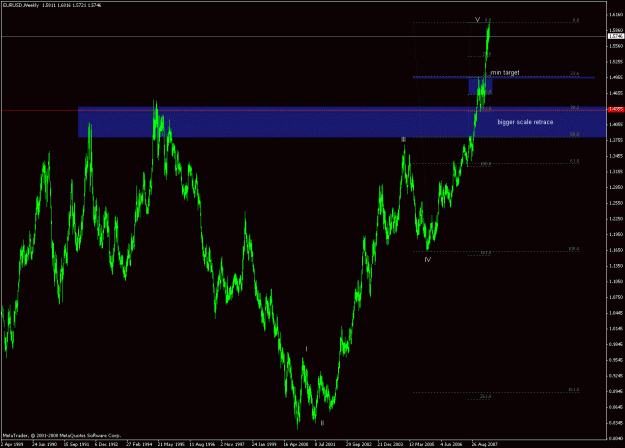Click the '8 Jul 2001' date label
The image size is (625, 448).
click(x=325, y=444)
